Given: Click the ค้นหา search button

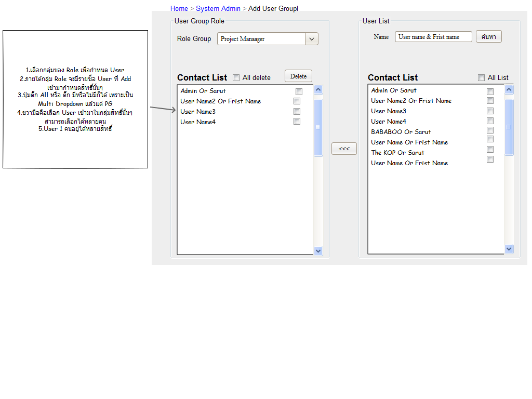Looking at the screenshot, I should click(488, 37).
